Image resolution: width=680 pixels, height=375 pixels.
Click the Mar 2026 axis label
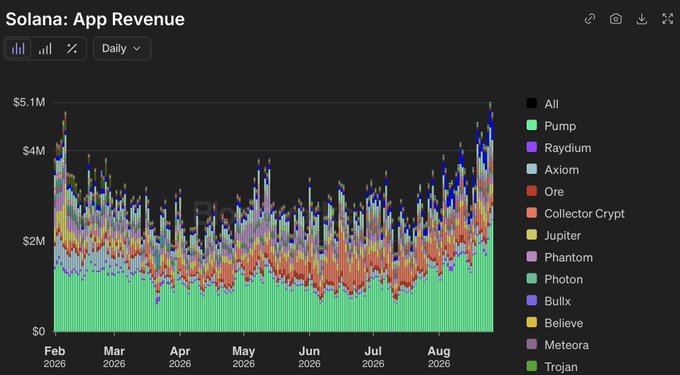coord(114,357)
